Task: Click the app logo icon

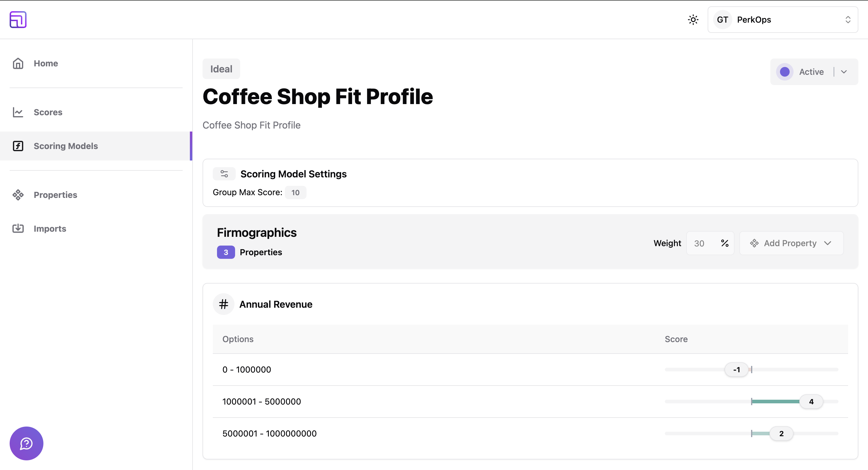Action: tap(18, 20)
